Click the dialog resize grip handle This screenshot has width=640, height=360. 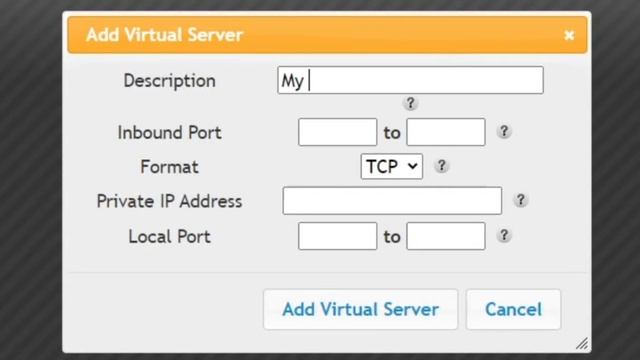(x=582, y=344)
